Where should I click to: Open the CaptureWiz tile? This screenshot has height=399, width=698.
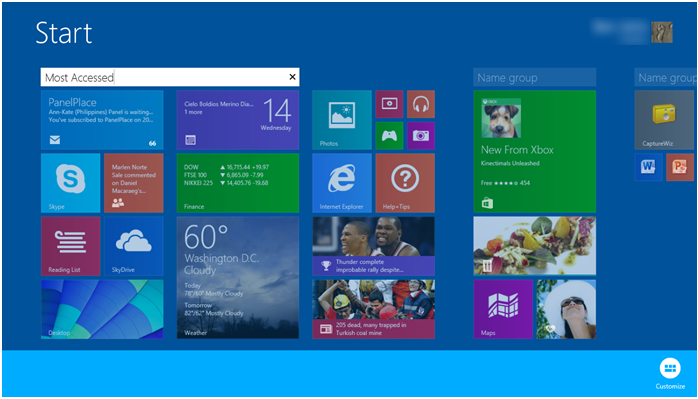click(x=664, y=120)
